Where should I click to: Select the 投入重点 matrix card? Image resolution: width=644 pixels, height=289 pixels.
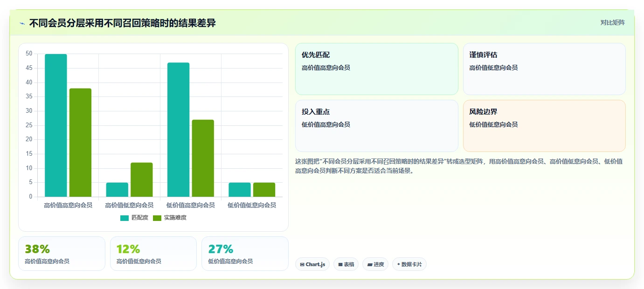[377, 126]
